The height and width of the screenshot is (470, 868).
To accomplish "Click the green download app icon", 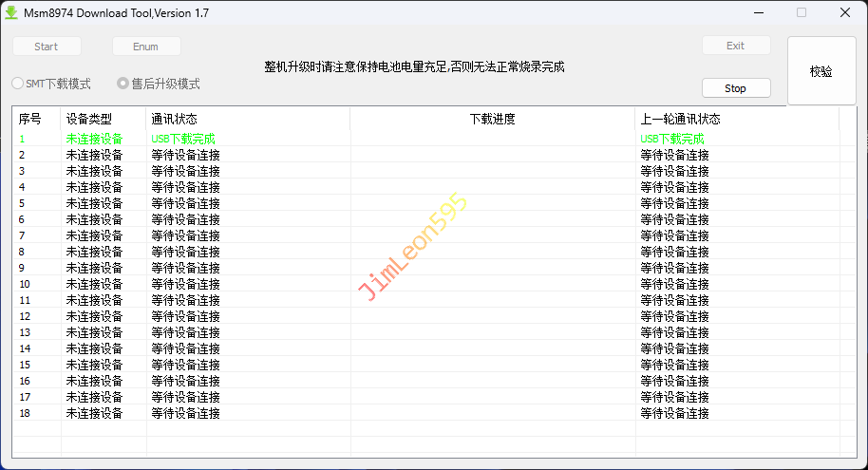I will point(11,13).
